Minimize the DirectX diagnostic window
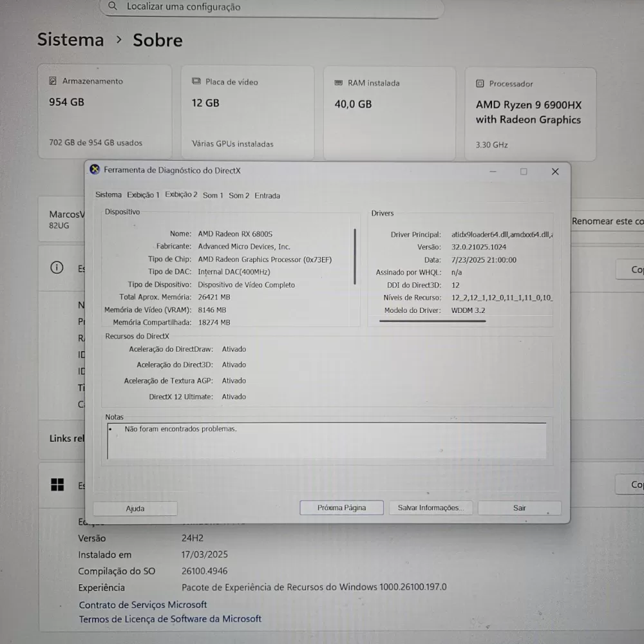Screen dimensions: 644x644 493,171
